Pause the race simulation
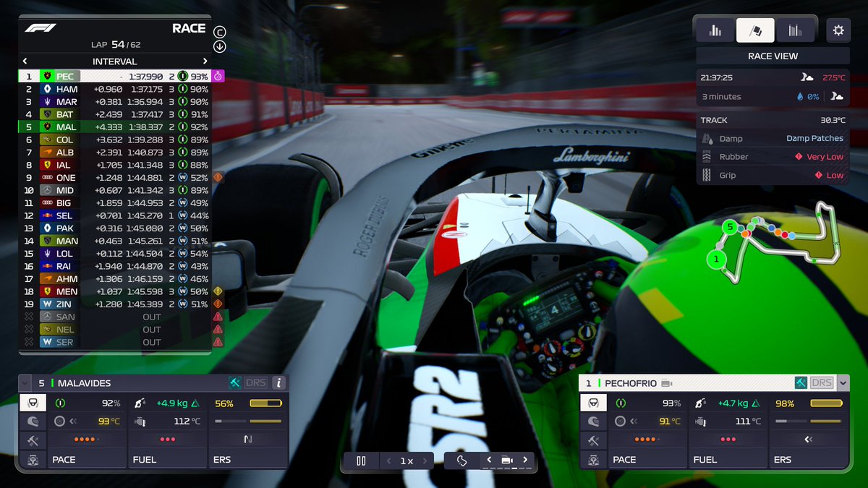This screenshot has width=868, height=488. [361, 461]
